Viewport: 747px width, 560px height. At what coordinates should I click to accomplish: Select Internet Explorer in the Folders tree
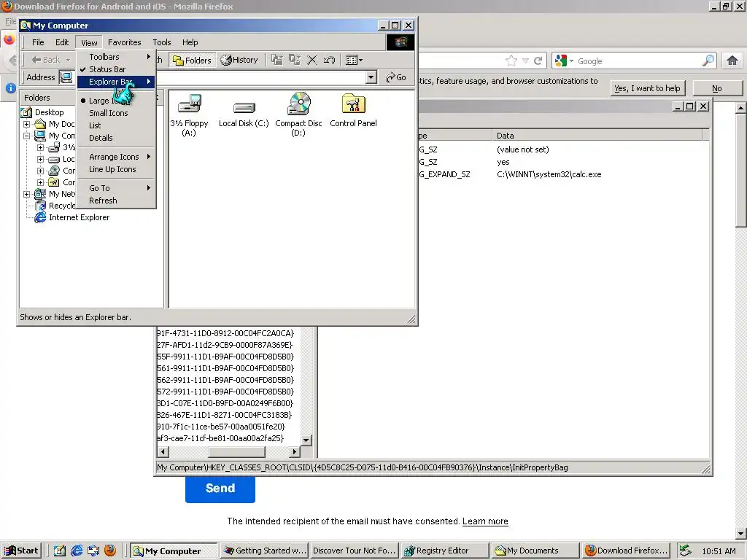79,217
